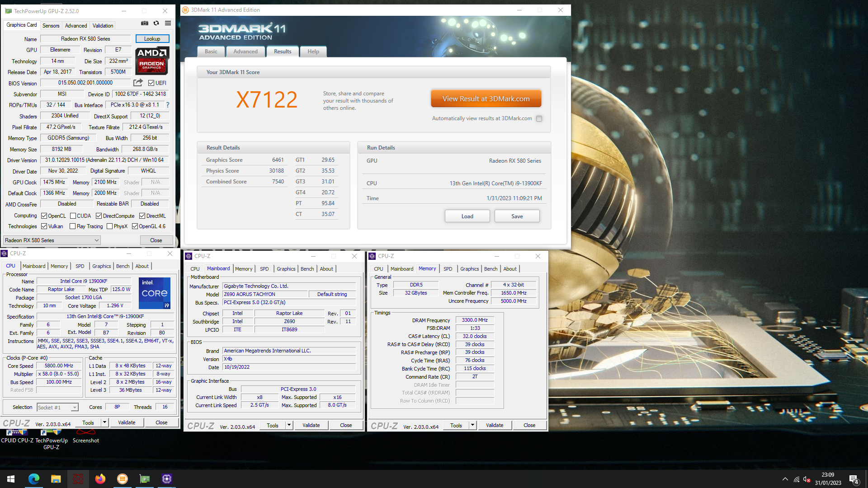Click bus interface question mark icon

click(168, 105)
